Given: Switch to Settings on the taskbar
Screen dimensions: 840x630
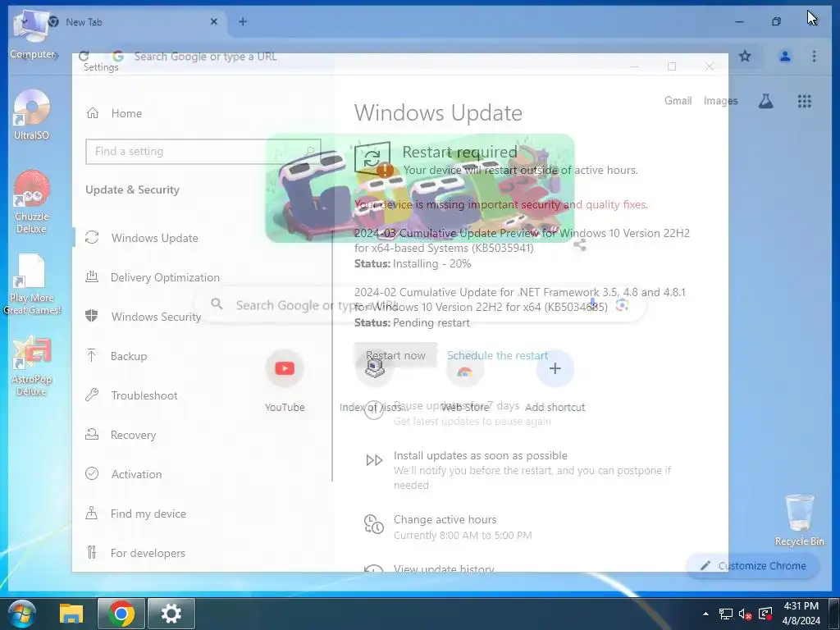Looking at the screenshot, I should point(171,614).
